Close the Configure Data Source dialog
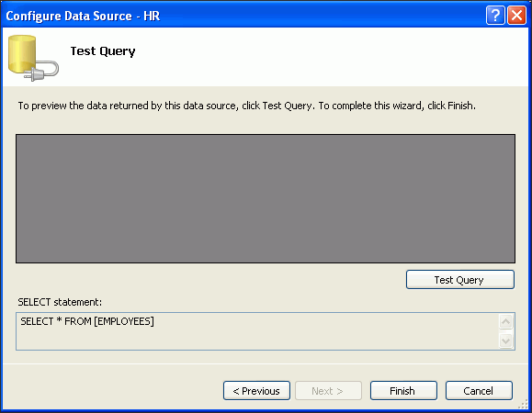Screen dimensions: 532x413 (x=516, y=16)
